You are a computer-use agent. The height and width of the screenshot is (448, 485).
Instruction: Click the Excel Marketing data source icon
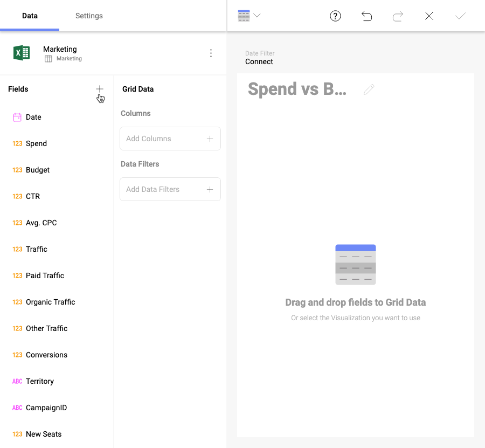[22, 53]
